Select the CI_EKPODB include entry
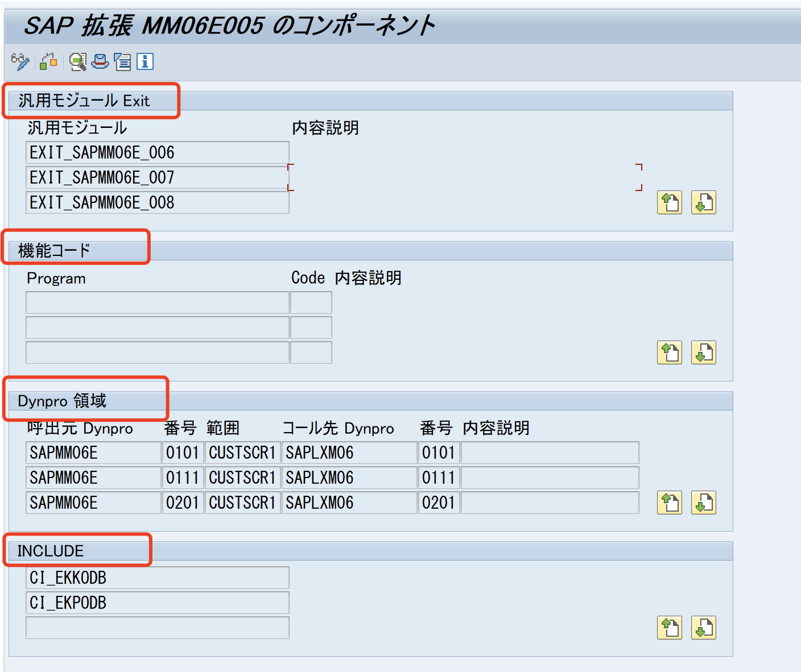 (x=157, y=603)
